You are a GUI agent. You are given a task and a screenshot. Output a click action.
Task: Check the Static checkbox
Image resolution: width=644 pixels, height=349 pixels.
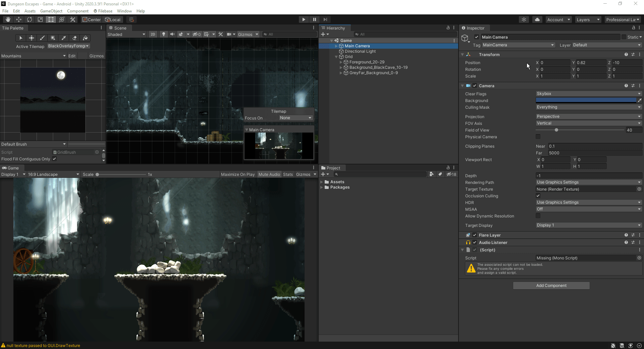pos(624,37)
